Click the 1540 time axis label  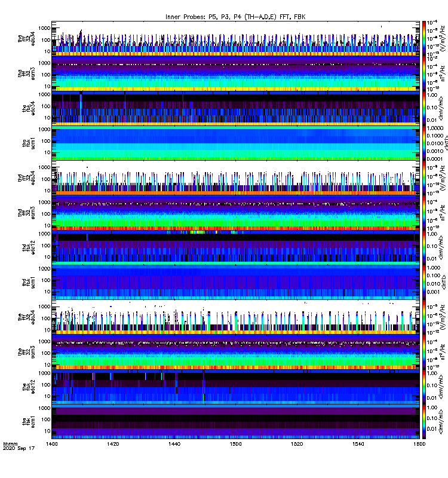tap(358, 444)
